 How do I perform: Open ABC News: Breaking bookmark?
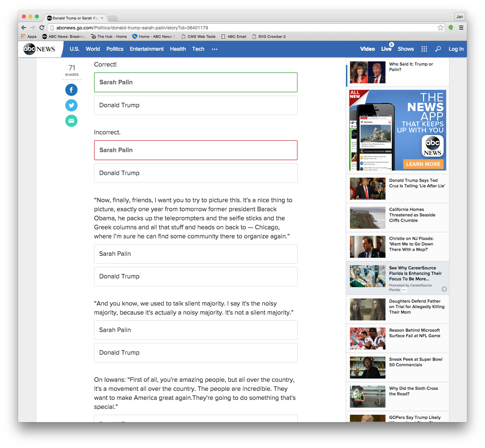pos(64,36)
